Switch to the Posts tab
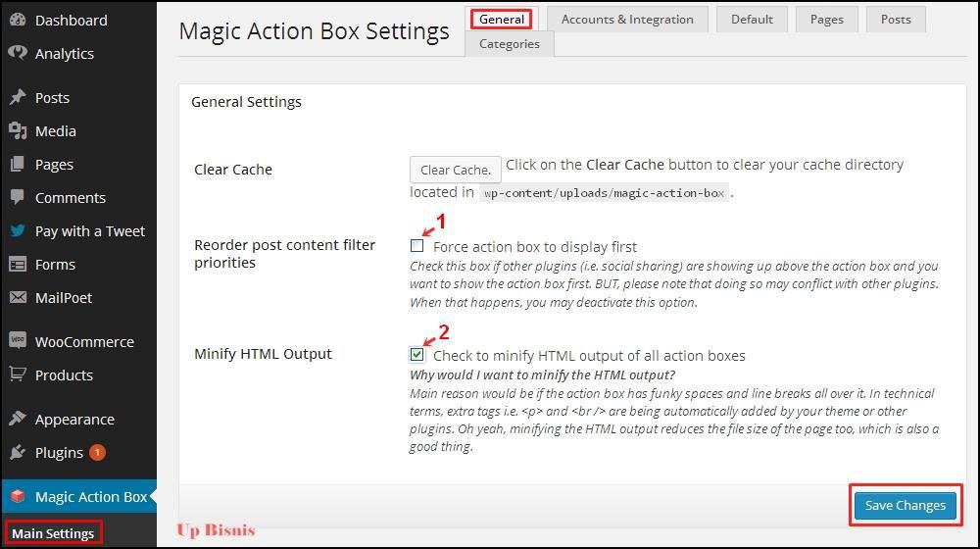 coord(896,20)
